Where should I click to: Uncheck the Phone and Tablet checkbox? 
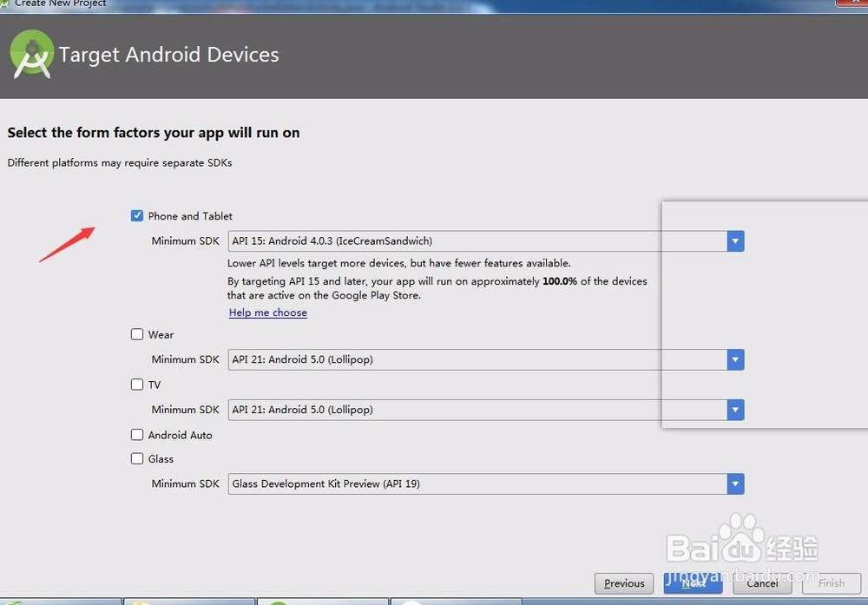pyautogui.click(x=137, y=215)
